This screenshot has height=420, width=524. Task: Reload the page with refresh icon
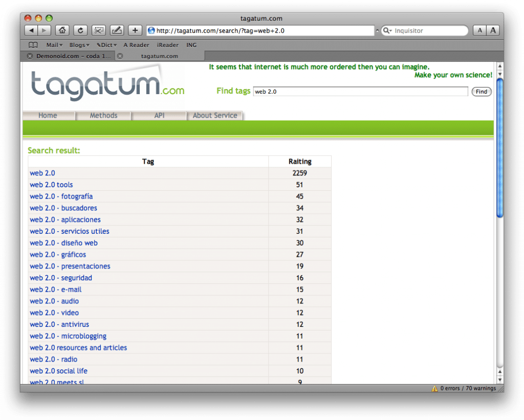point(80,30)
